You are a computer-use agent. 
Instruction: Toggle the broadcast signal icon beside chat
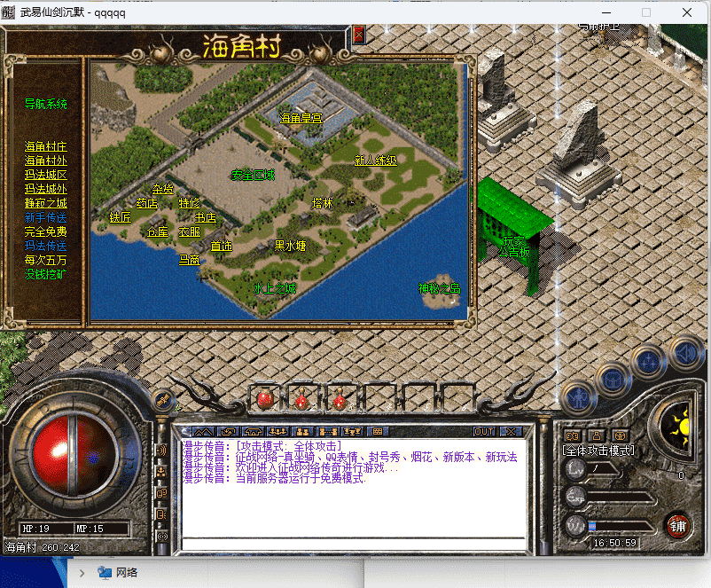[x=162, y=537]
